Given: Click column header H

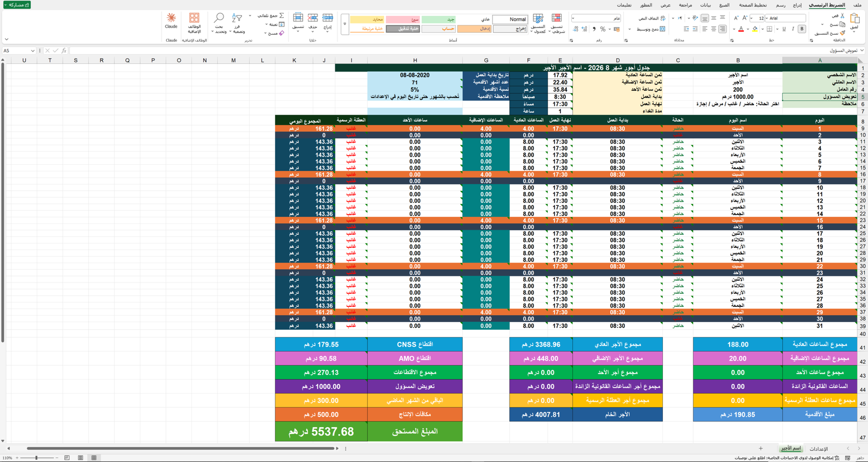Looking at the screenshot, I should tap(415, 60).
